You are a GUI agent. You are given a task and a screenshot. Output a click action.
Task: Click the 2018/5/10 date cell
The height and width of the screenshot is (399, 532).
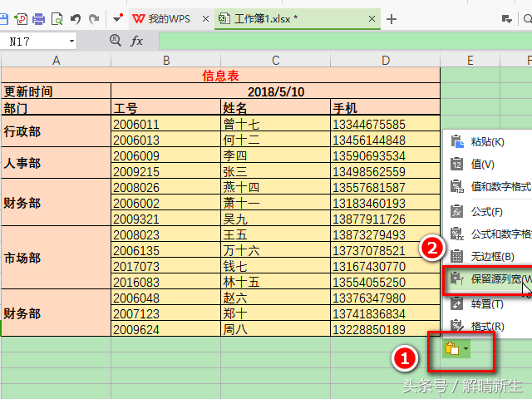pos(275,91)
